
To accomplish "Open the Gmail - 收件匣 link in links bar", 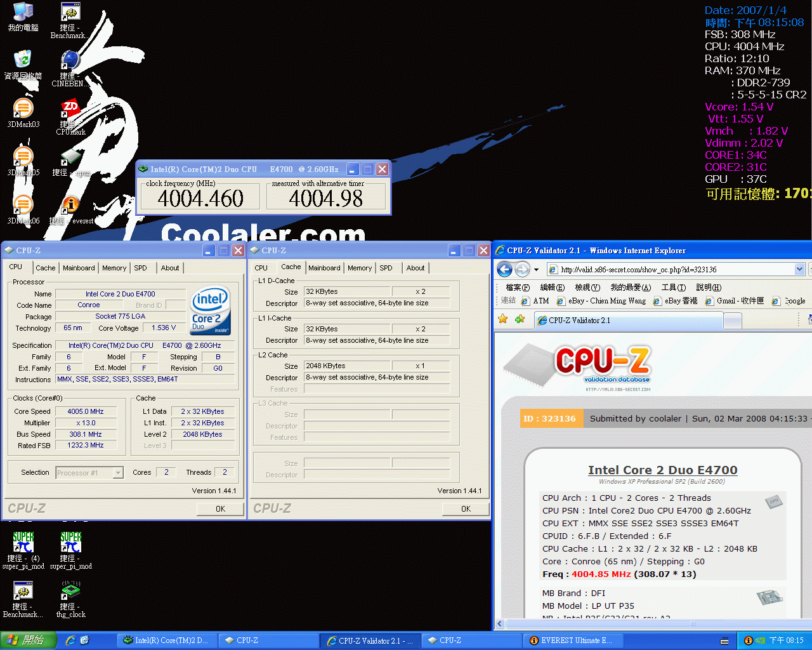I will coord(735,301).
